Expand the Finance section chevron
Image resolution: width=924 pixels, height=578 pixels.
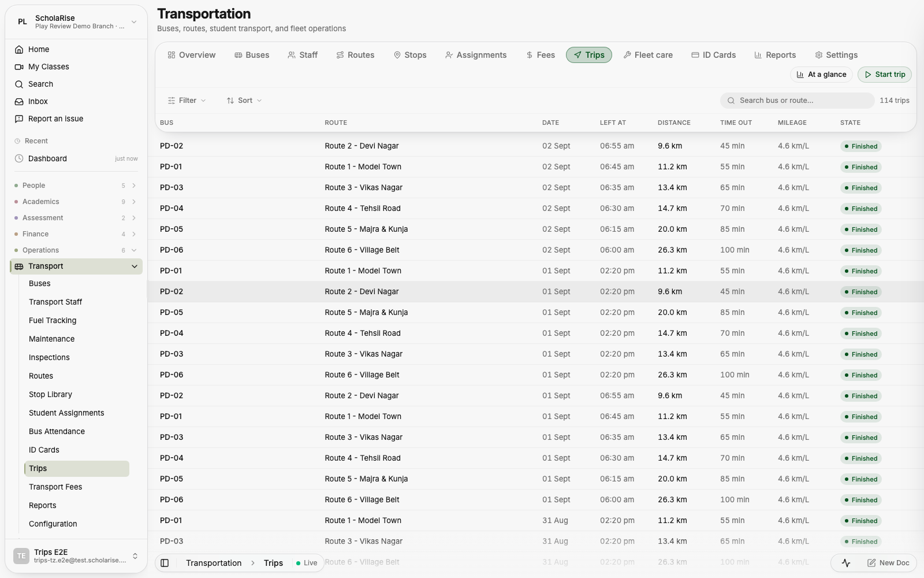[134, 234]
